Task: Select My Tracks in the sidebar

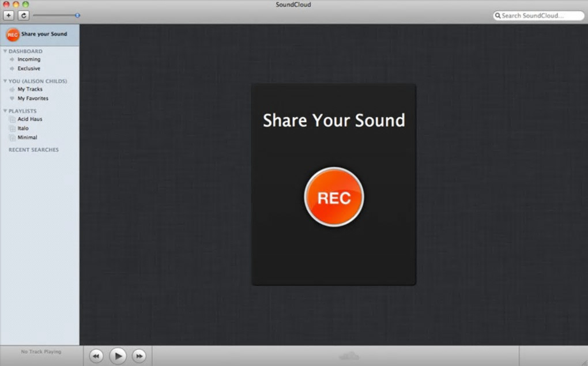Action: tap(30, 89)
